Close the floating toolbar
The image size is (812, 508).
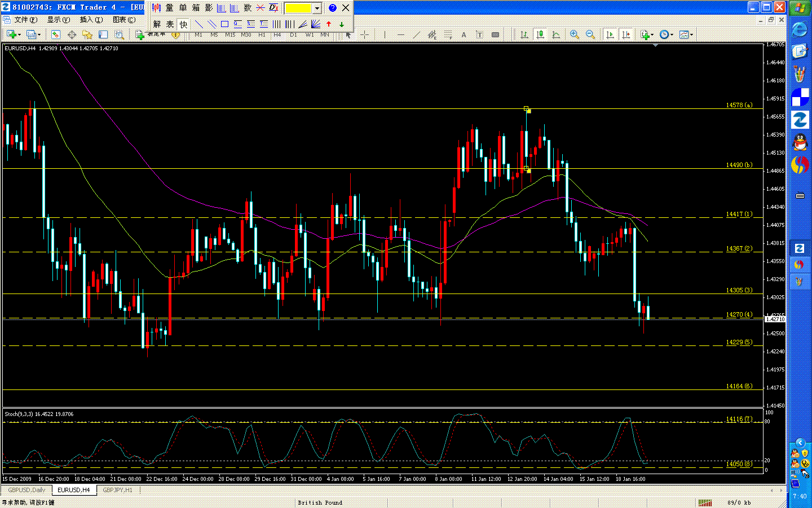pyautogui.click(x=346, y=8)
